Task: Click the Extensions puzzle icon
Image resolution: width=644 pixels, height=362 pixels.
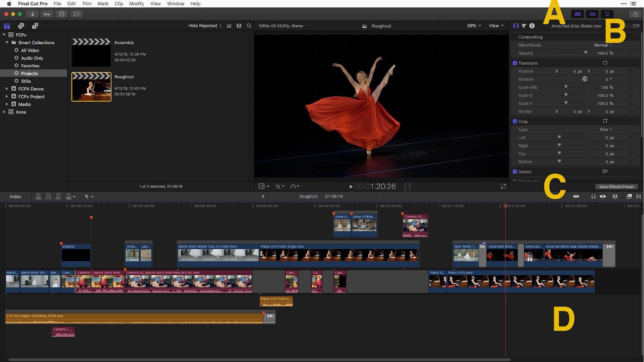Action: click(76, 14)
